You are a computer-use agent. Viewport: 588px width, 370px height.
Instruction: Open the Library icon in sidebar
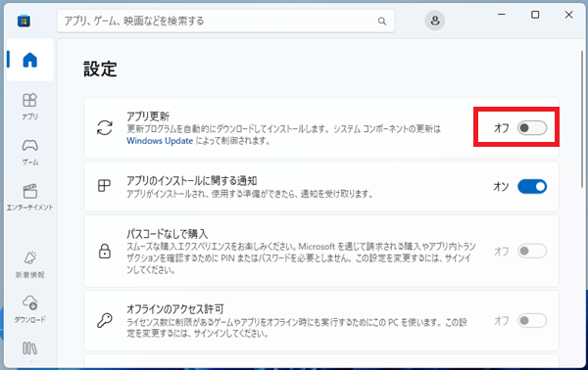click(30, 348)
